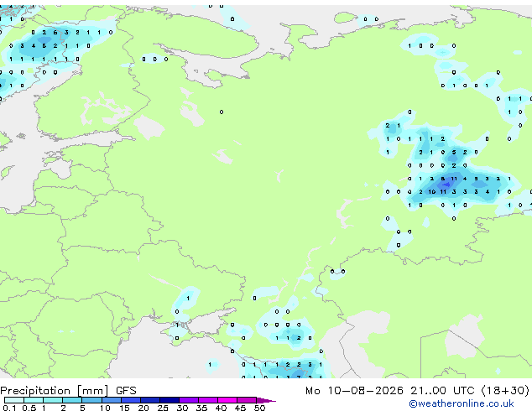
Task: Click the over-50 mm arrow tip of legend
Action: pyautogui.click(x=266, y=400)
